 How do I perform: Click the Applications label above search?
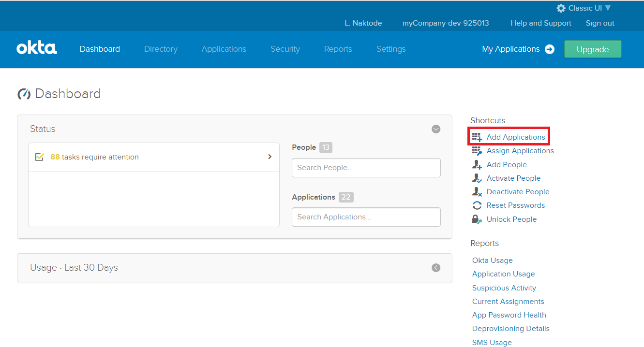(x=314, y=197)
